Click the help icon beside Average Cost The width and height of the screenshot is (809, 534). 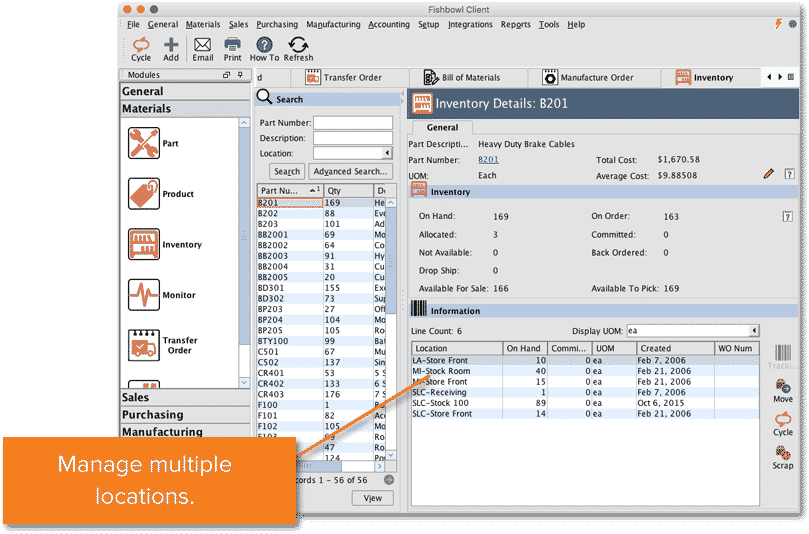(x=789, y=174)
